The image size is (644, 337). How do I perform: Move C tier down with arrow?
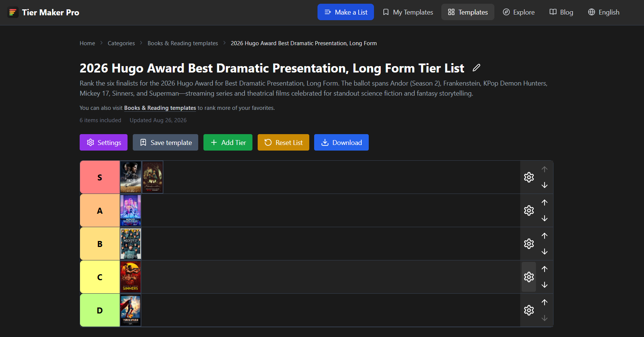(545, 285)
